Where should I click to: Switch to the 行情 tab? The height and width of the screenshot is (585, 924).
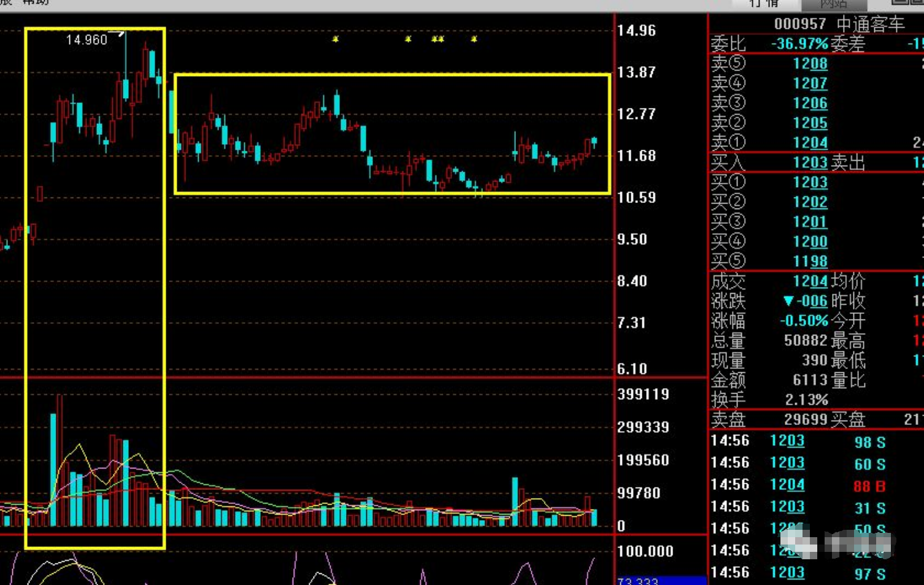pyautogui.click(x=764, y=4)
